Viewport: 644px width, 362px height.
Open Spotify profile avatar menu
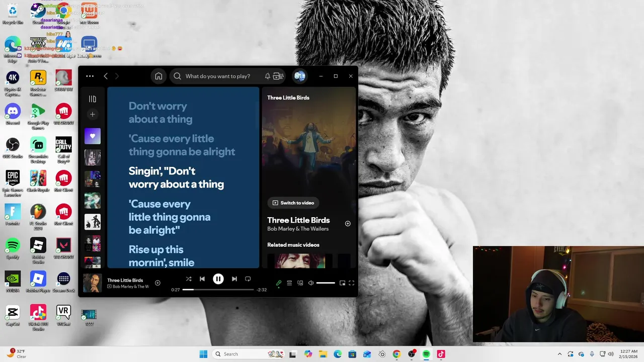click(x=299, y=76)
